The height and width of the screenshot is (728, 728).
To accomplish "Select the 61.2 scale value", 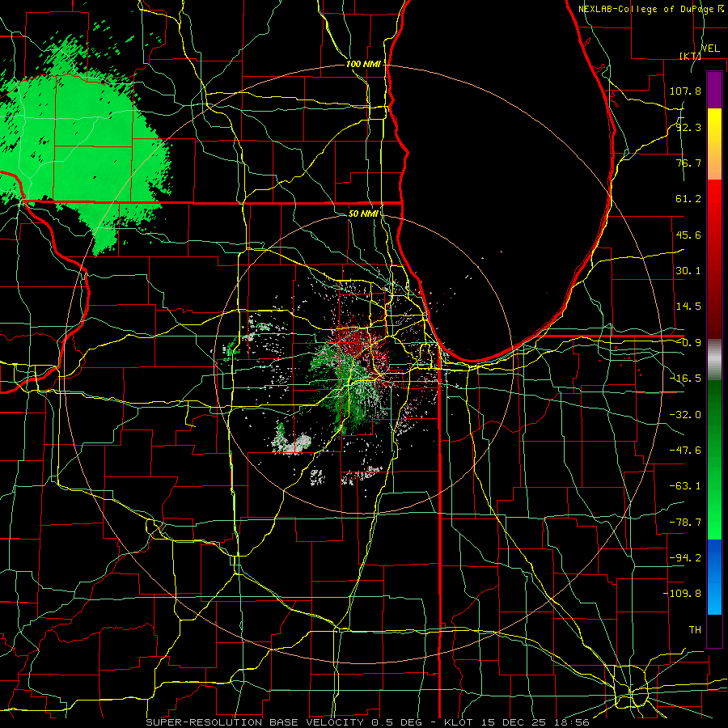I will [x=688, y=199].
